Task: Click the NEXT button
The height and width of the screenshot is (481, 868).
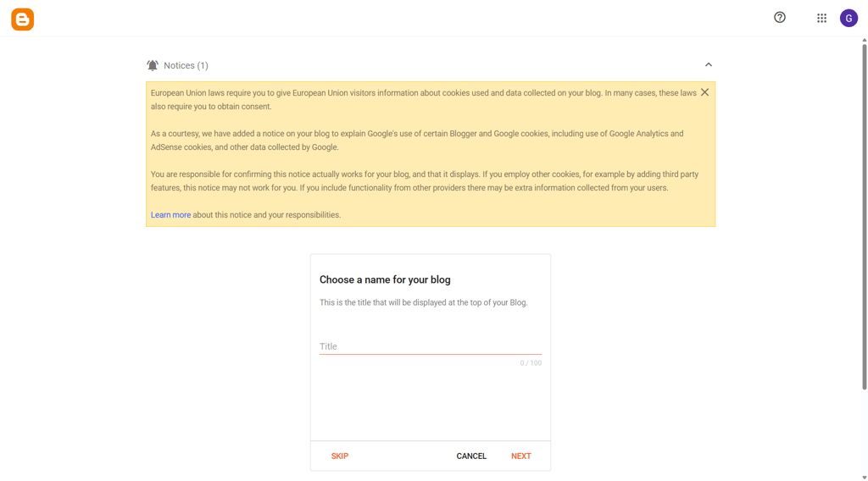Action: pos(521,456)
